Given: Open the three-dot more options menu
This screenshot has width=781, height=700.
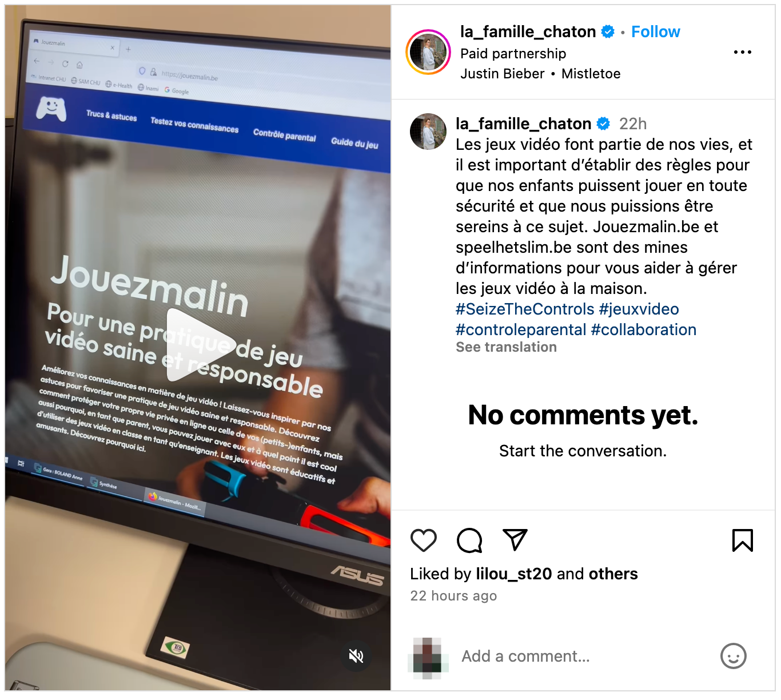Looking at the screenshot, I should point(743,52).
